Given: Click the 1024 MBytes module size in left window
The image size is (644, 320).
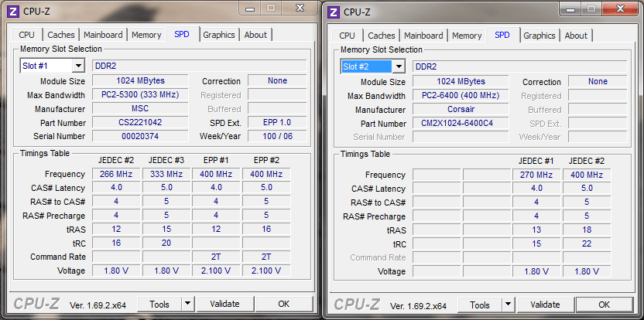Looking at the screenshot, I should coord(140,81).
